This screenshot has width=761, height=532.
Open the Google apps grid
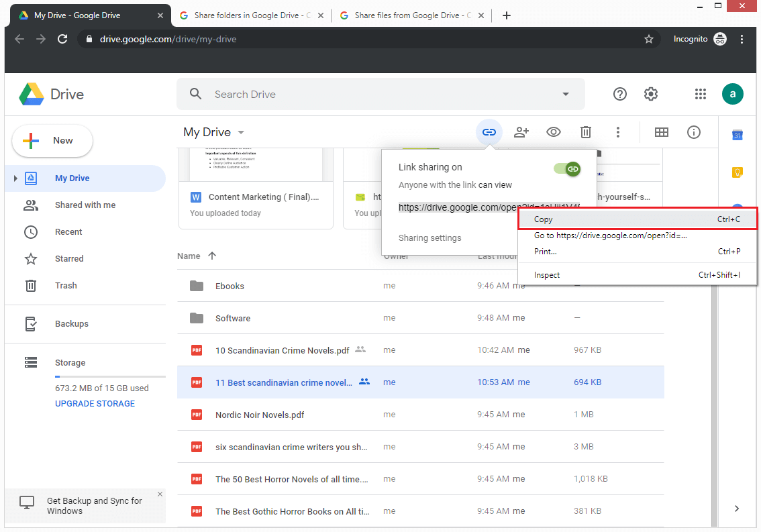(x=701, y=94)
